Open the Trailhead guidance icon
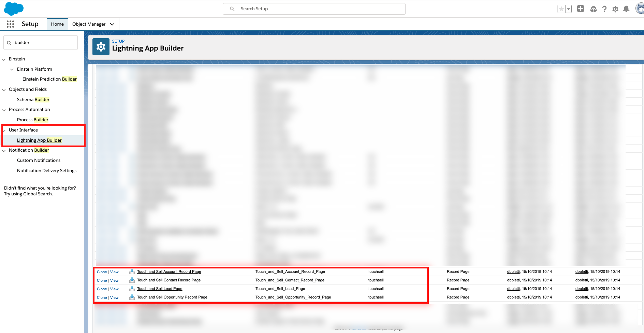644x333 pixels. coord(594,9)
